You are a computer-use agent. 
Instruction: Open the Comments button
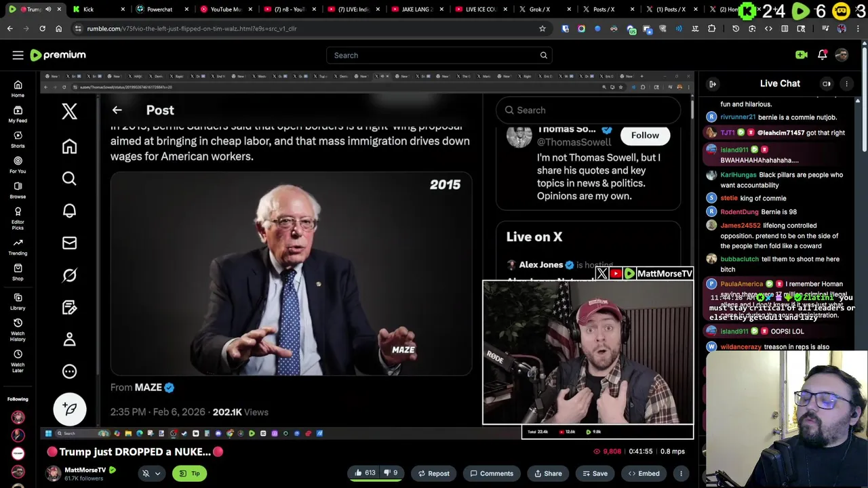(492, 473)
